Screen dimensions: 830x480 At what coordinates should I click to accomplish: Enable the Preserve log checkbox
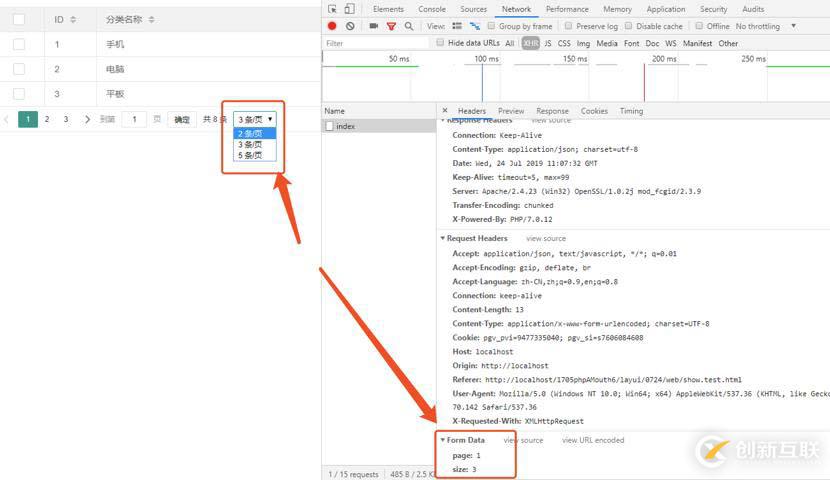click(x=569, y=26)
